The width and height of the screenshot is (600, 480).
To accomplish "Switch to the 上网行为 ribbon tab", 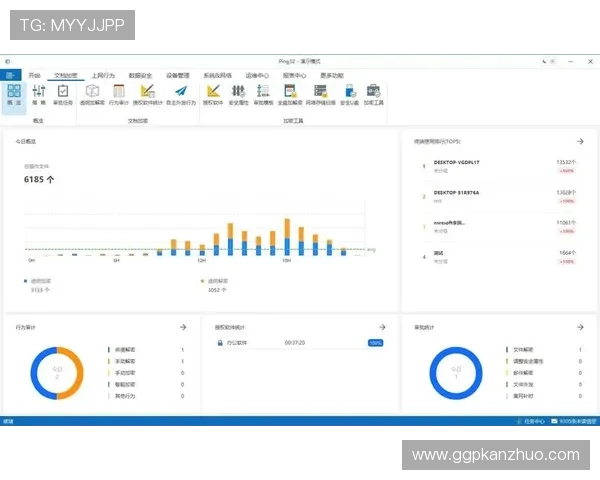I will (103, 75).
